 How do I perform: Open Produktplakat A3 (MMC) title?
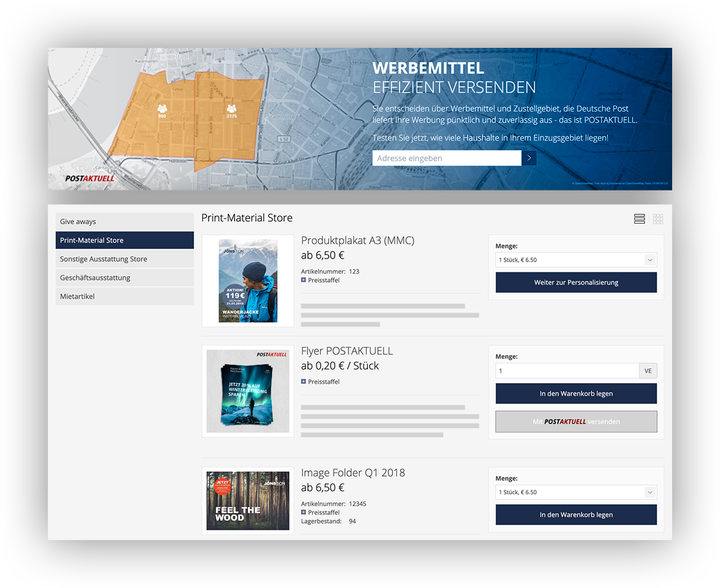[x=357, y=240]
